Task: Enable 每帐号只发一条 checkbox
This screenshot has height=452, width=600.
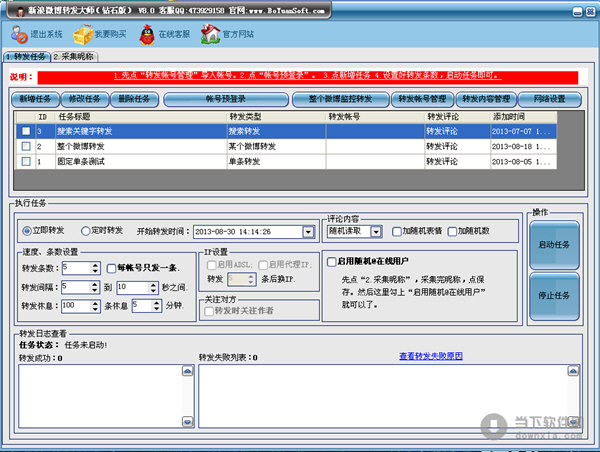Action: click(x=111, y=268)
